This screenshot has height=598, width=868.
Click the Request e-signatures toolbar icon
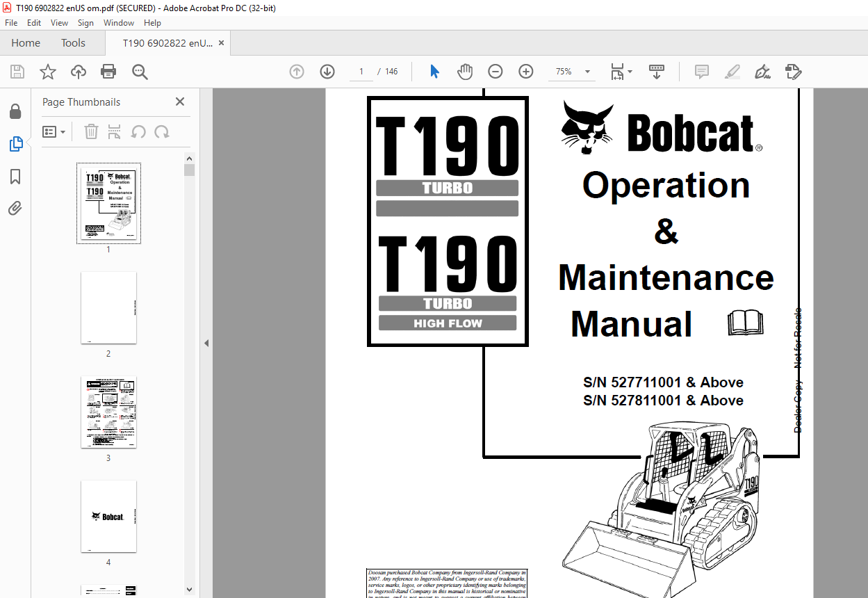794,72
